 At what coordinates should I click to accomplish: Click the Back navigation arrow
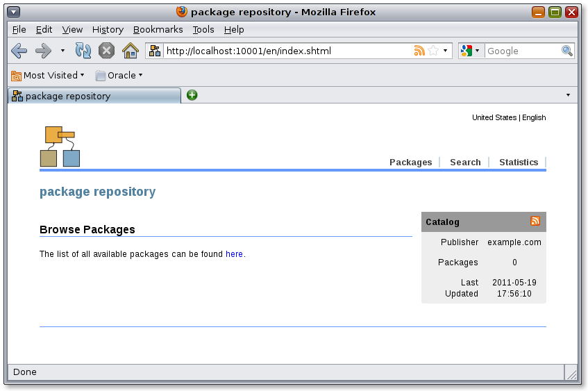coord(19,51)
